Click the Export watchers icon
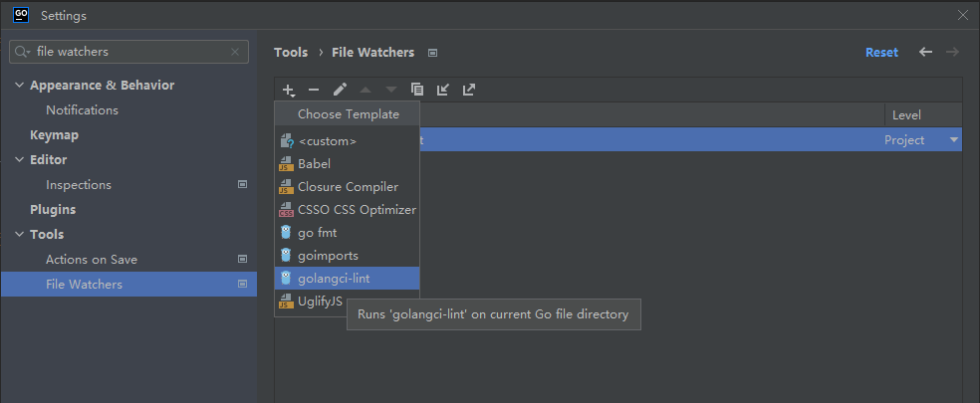Image resolution: width=980 pixels, height=403 pixels. 469,90
